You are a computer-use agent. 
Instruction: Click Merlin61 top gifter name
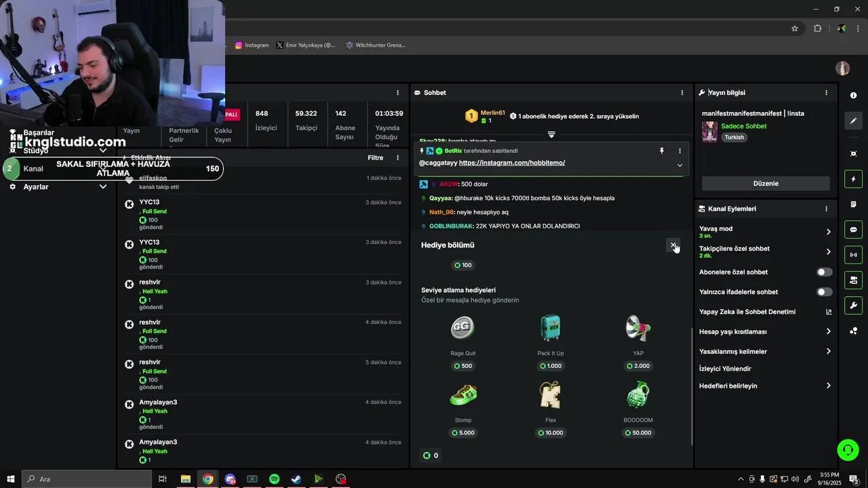pos(493,113)
